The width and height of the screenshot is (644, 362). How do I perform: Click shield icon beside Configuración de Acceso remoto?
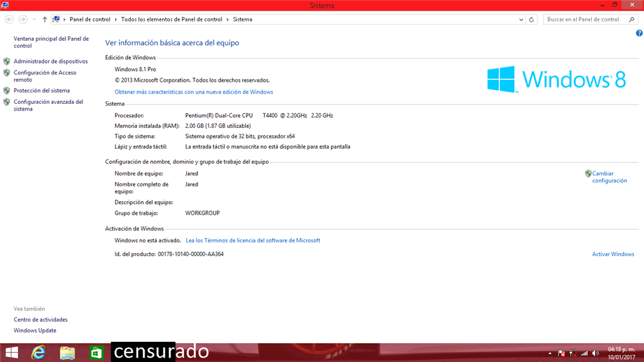[6, 73]
